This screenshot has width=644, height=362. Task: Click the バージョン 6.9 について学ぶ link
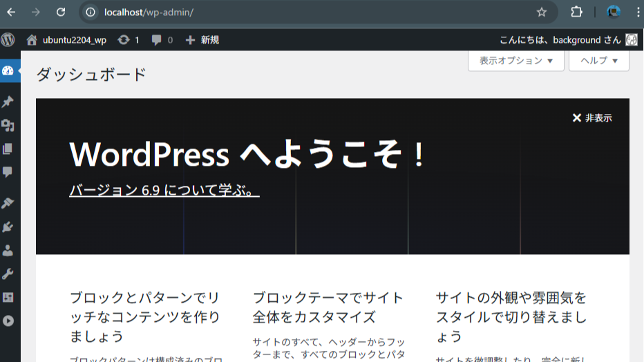point(164,190)
